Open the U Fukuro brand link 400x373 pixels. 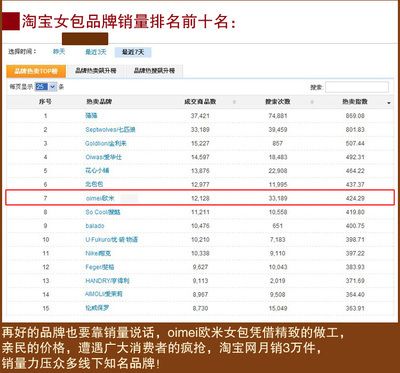111,239
